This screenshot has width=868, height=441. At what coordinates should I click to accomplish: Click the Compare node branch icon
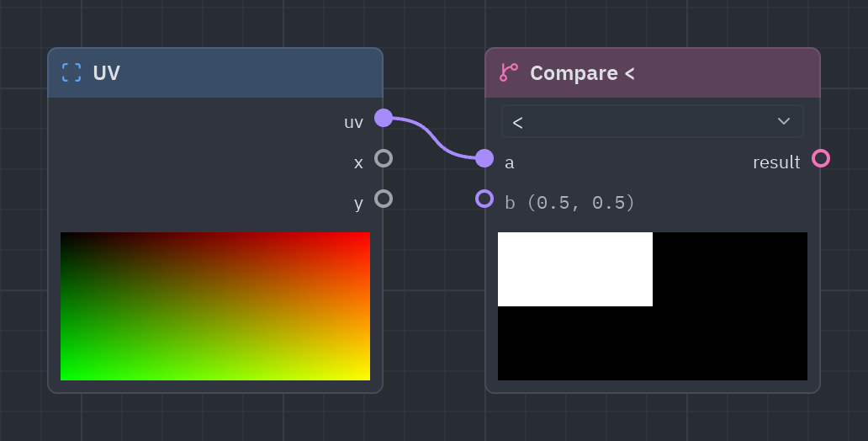click(x=509, y=72)
